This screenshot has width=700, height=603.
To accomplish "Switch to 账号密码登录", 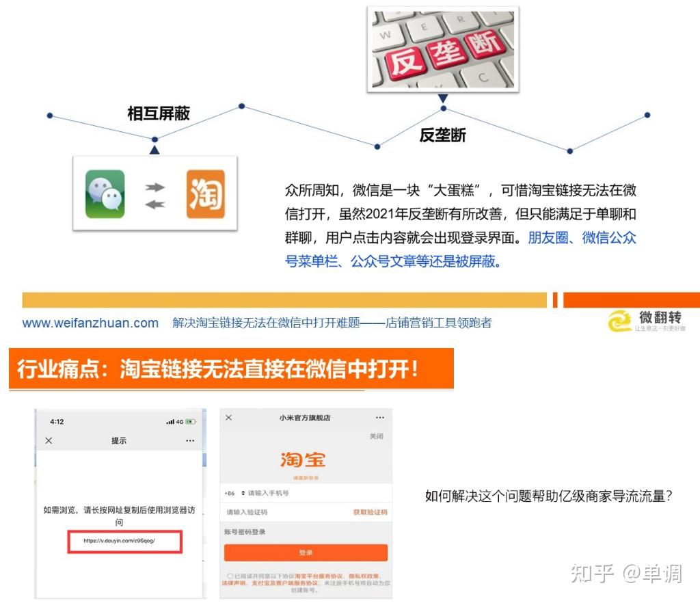I will click(x=245, y=532).
